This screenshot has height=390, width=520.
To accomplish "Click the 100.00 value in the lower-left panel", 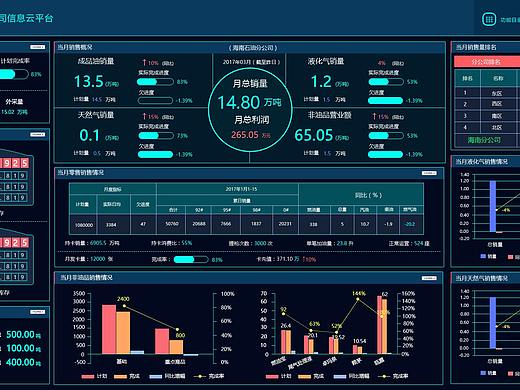I will click(x=20, y=348).
